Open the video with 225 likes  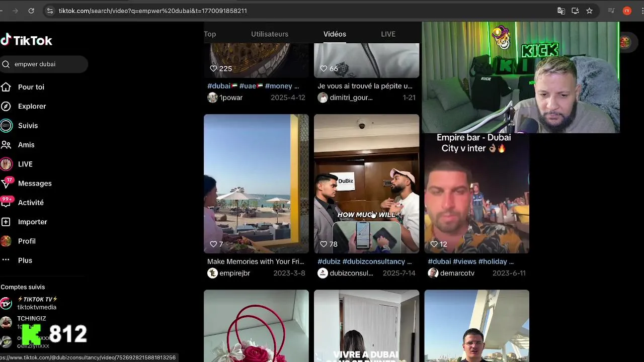pyautogui.click(x=256, y=60)
